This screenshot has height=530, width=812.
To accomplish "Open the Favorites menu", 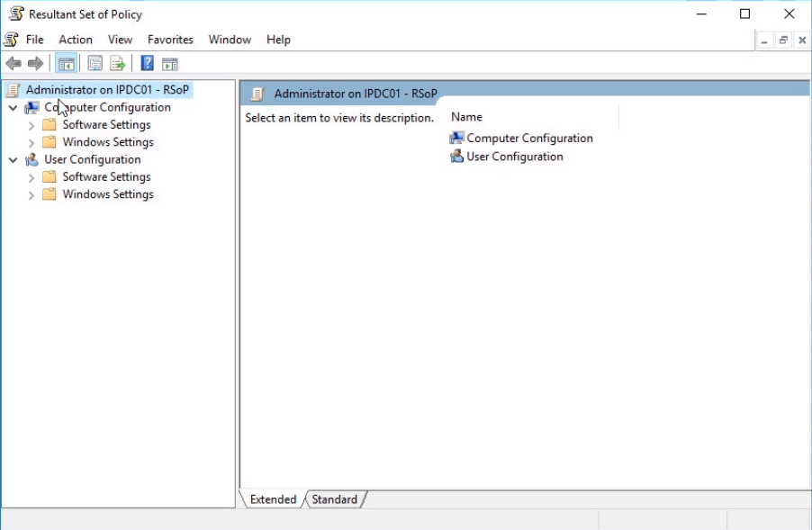I will pyautogui.click(x=170, y=40).
